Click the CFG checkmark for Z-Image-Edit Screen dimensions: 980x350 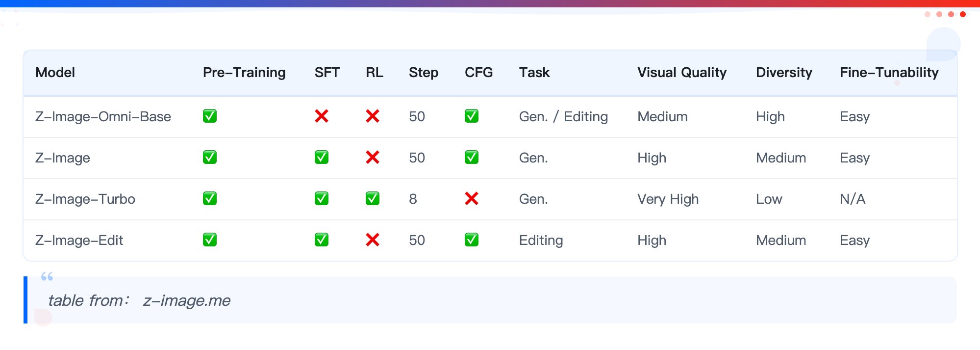point(472,240)
